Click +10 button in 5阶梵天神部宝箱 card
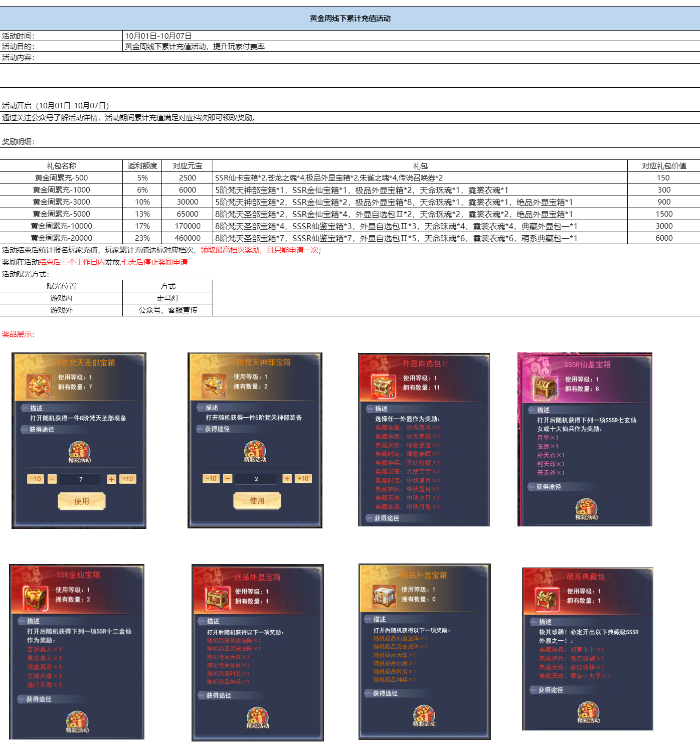Viewport: 700px width, 749px height. tap(303, 478)
